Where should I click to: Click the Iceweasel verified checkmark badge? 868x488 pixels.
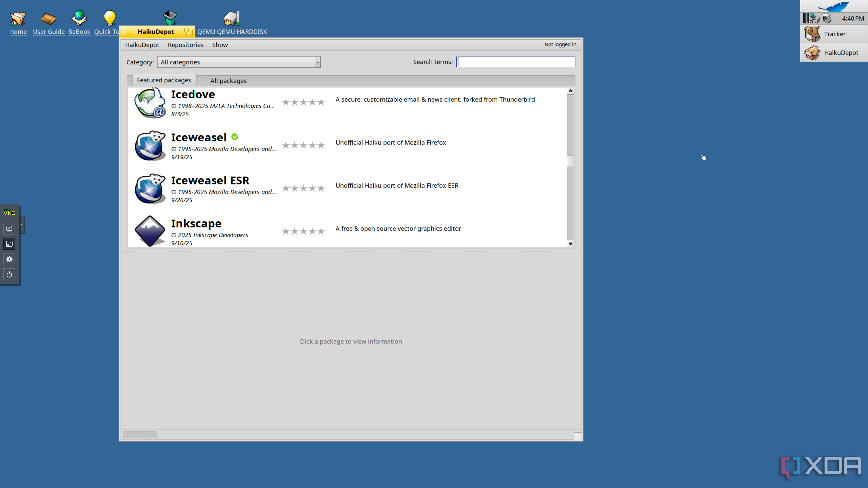tap(235, 137)
